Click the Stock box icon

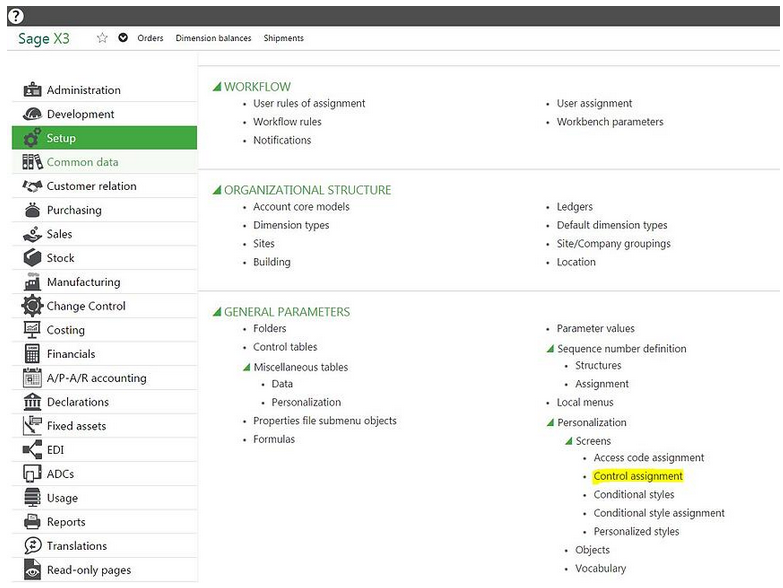(32, 258)
